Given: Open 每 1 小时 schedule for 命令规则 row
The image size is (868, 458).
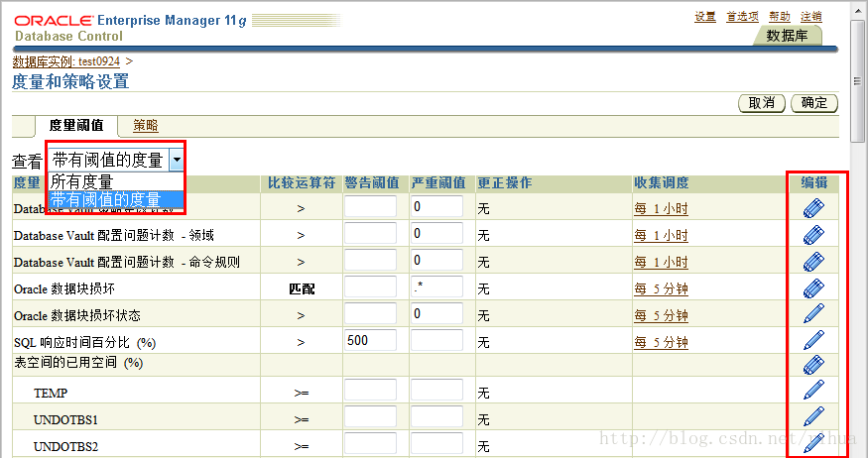Looking at the screenshot, I should 661,262.
